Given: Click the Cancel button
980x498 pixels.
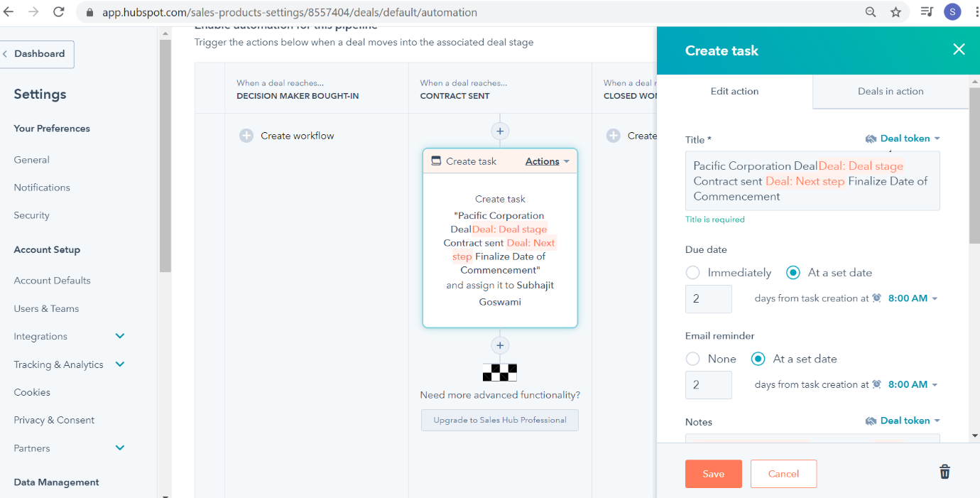Looking at the screenshot, I should pos(783,474).
